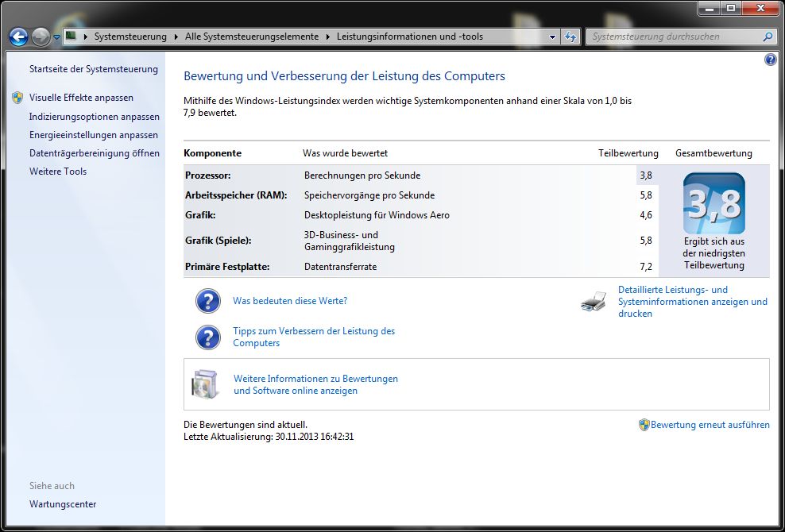This screenshot has width=785, height=532.
Task: Select Leistungsinformationen und -tools breadcrumb
Action: tap(409, 37)
